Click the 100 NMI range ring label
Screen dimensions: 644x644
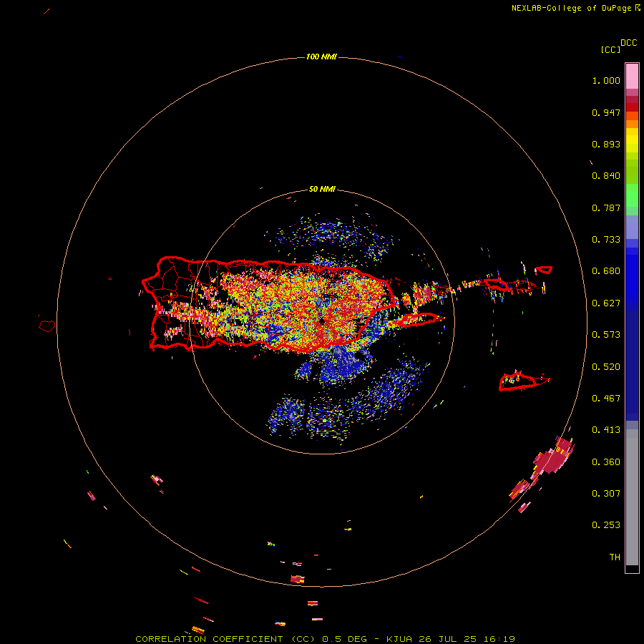[x=321, y=57]
